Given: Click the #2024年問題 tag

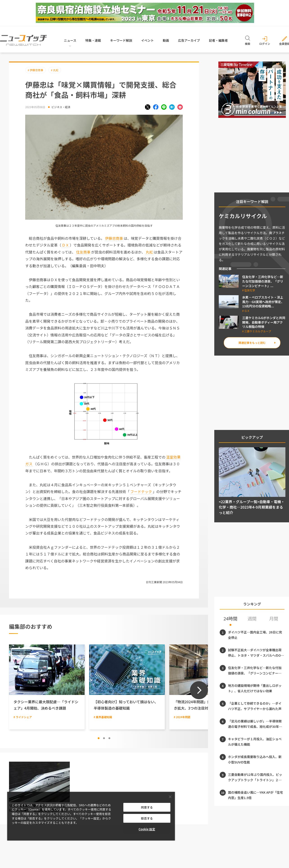Looking at the screenshot, I should [x=182, y=717].
